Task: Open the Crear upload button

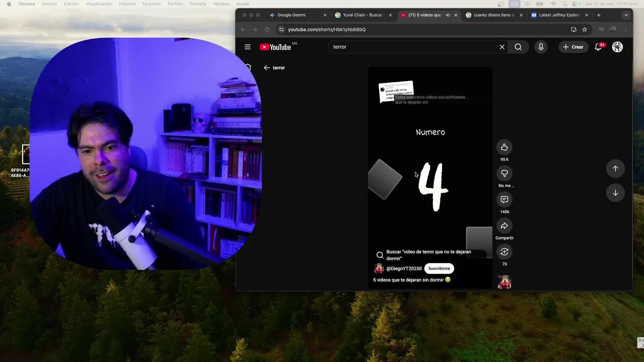Action: (573, 47)
